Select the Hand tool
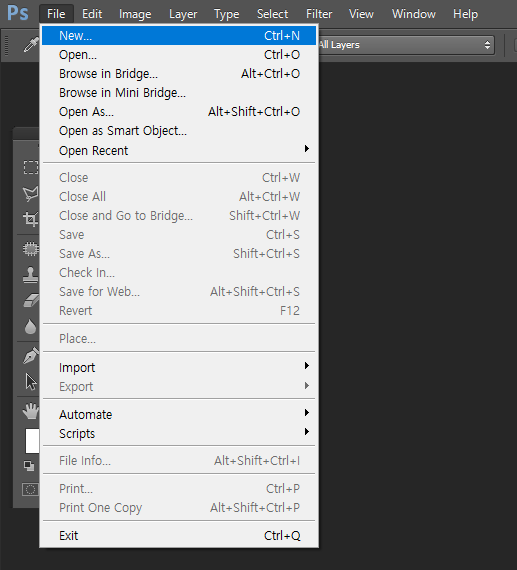The image size is (517, 570). click(31, 411)
